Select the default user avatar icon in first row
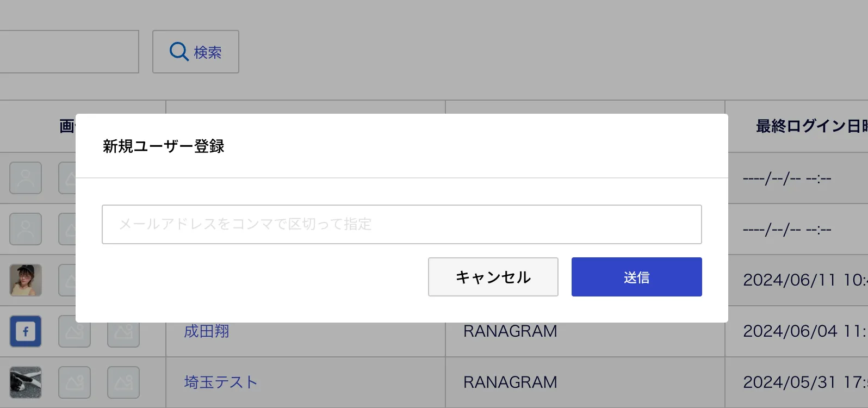 26,178
